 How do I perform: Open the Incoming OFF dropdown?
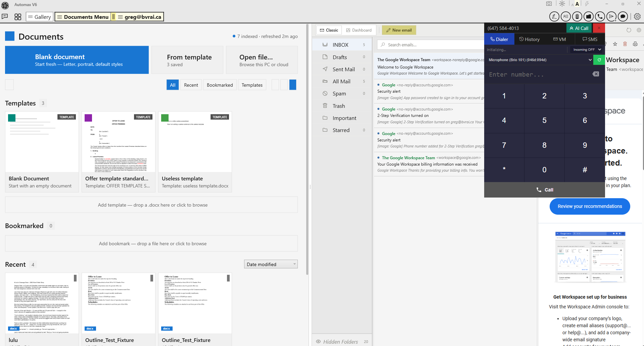(x=586, y=50)
